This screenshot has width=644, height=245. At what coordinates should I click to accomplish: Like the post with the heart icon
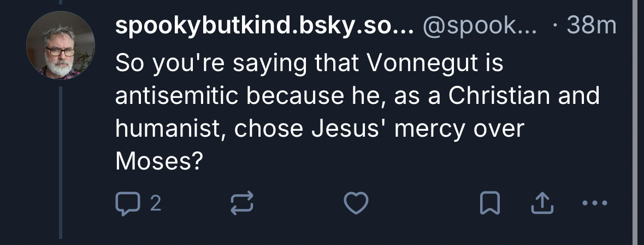tap(355, 203)
